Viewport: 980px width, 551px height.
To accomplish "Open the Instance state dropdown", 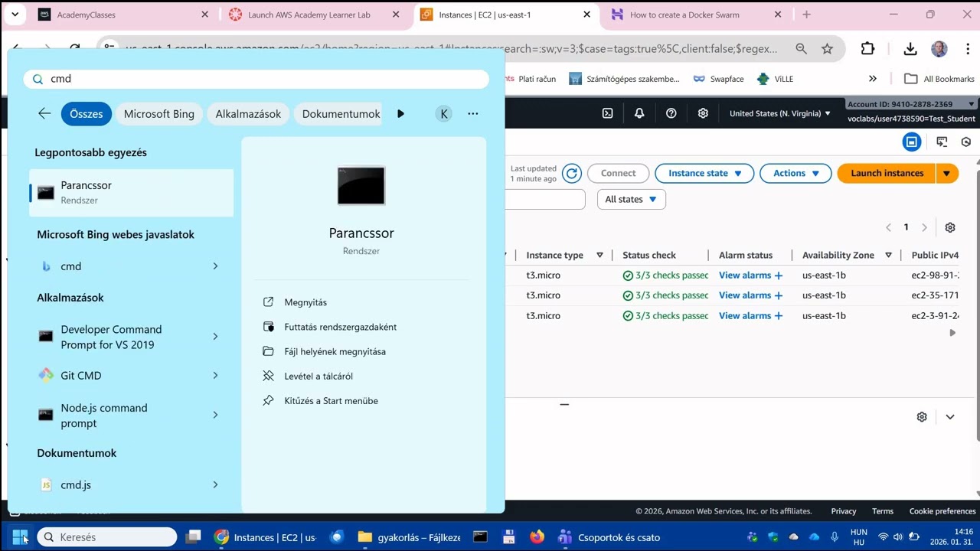I will pyautogui.click(x=704, y=174).
